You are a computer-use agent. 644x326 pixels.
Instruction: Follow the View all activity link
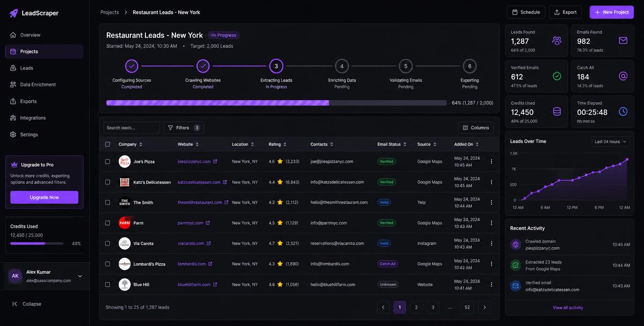pyautogui.click(x=568, y=308)
